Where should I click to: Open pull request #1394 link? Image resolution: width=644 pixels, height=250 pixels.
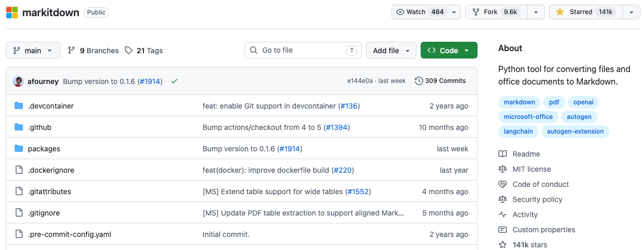point(337,127)
